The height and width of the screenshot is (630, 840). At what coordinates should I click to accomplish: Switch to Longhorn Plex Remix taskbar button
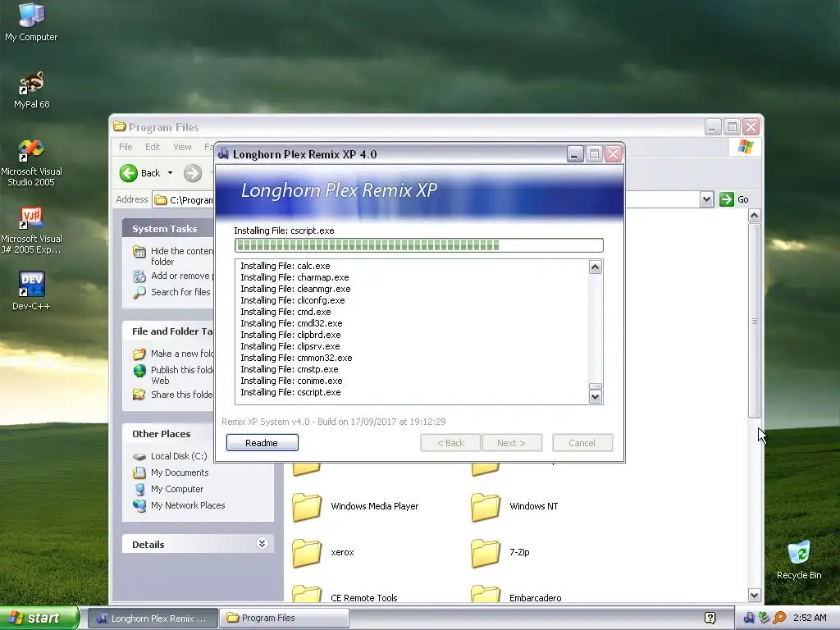click(x=153, y=619)
